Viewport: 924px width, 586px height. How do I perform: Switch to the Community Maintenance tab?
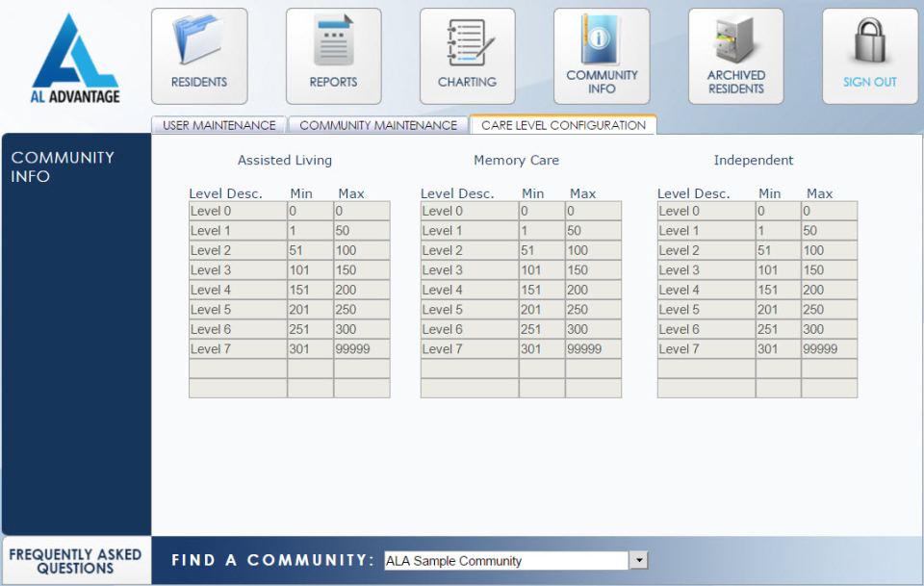(377, 125)
